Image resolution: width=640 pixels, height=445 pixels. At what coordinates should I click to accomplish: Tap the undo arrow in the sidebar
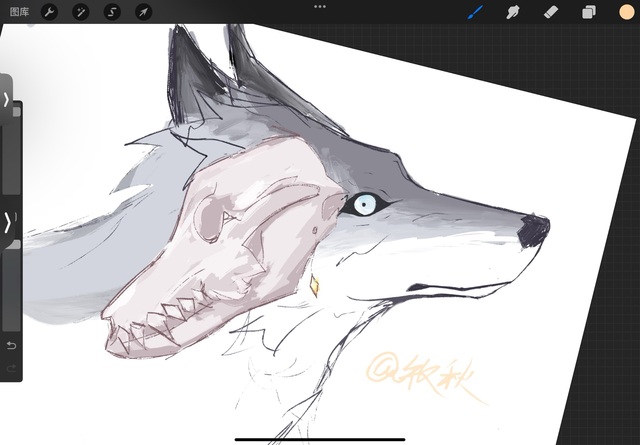[x=12, y=346]
